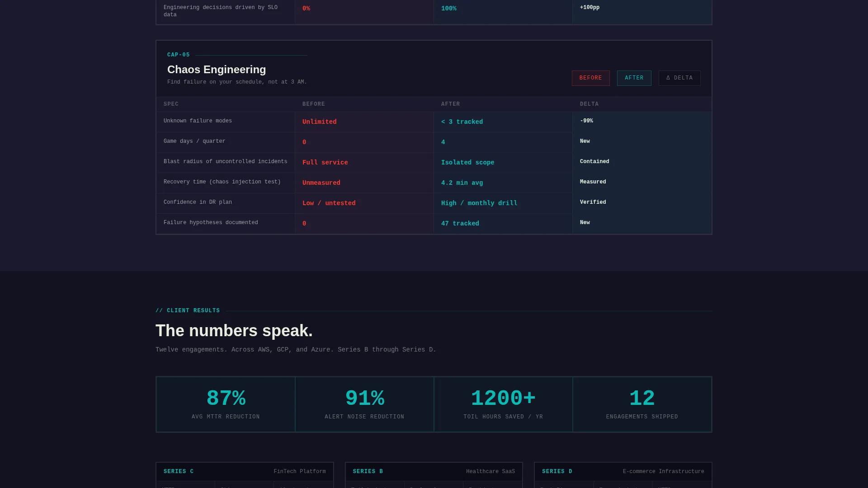Click 'Confidence in DR plan' spec
The height and width of the screenshot is (488, 868).
[x=198, y=202]
